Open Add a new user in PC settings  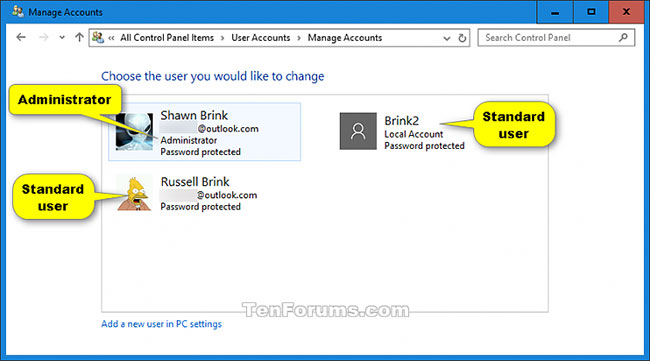point(161,324)
